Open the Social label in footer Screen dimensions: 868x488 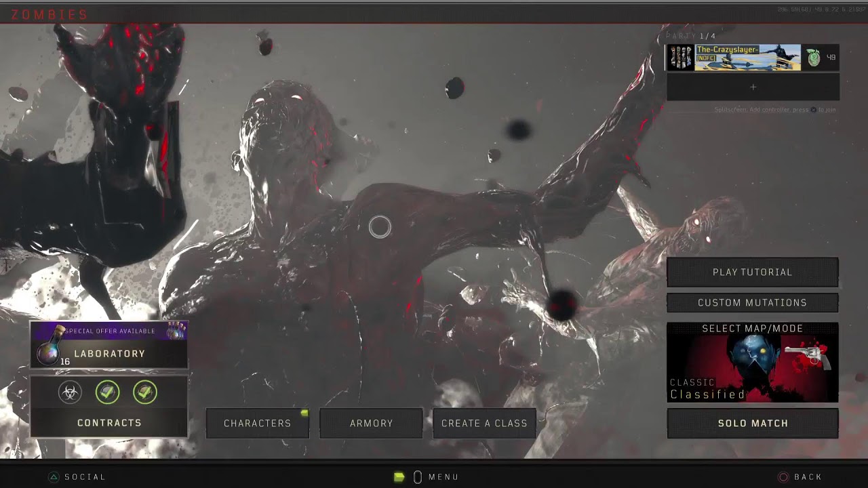[x=85, y=477]
